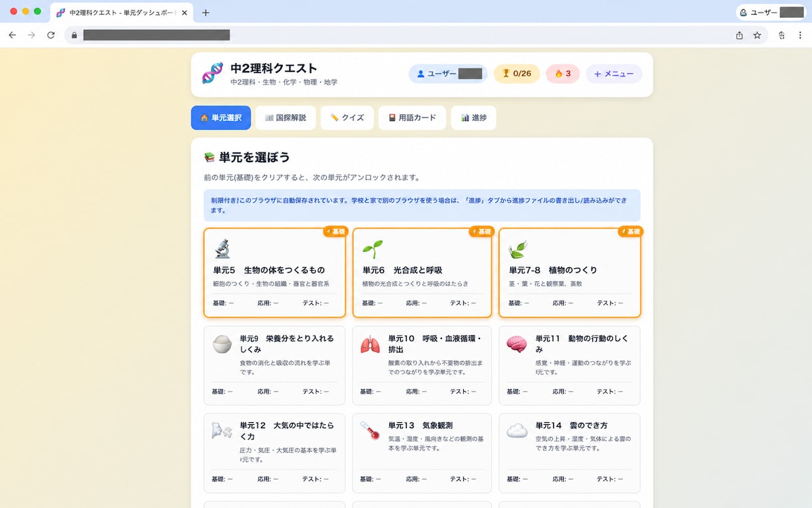Click 応用: — score on 単元6 card
The height and width of the screenshot is (508, 812).
pos(417,303)
